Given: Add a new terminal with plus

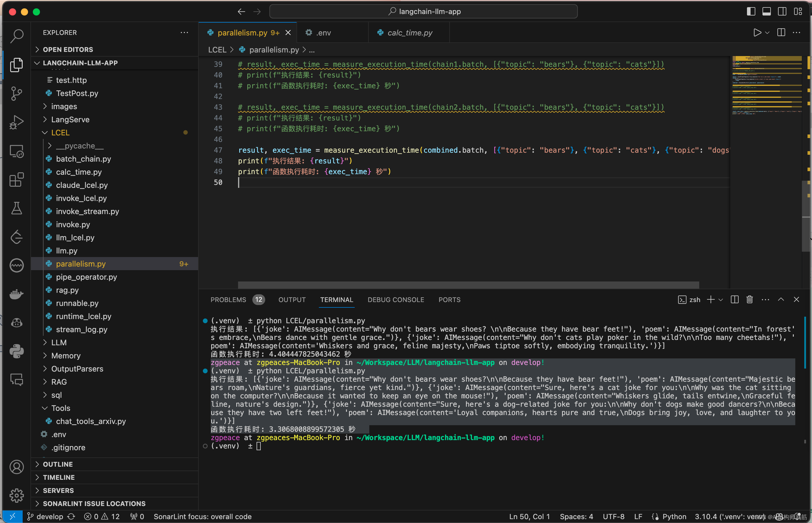Looking at the screenshot, I should 711,300.
